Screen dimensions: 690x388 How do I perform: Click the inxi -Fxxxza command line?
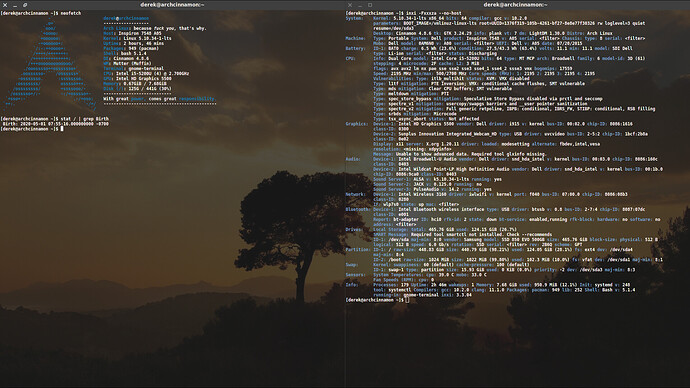404,13
